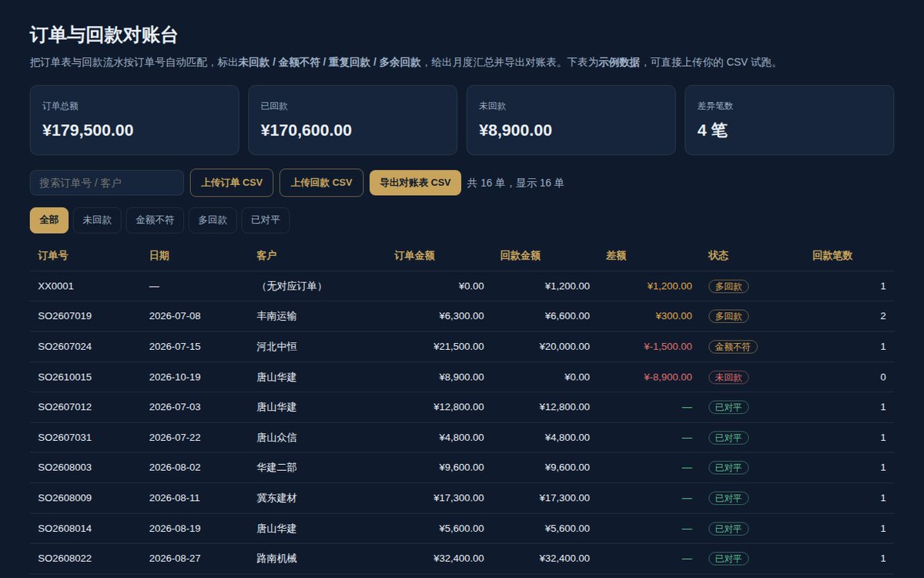Select the 多回款 filter tab
This screenshot has height=578, width=924.
(x=213, y=220)
